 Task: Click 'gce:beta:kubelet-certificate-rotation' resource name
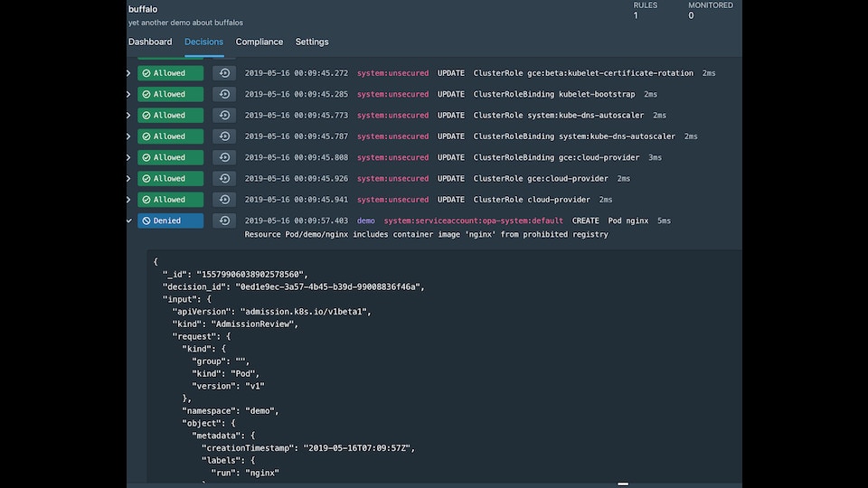tap(610, 73)
